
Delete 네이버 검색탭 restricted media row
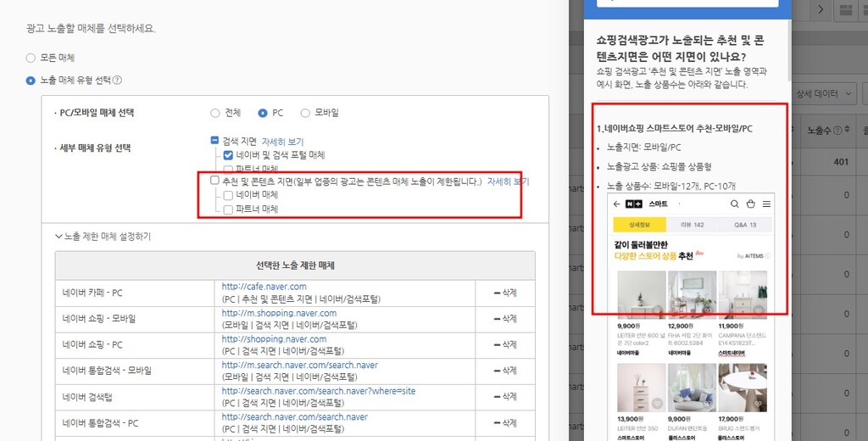click(505, 397)
